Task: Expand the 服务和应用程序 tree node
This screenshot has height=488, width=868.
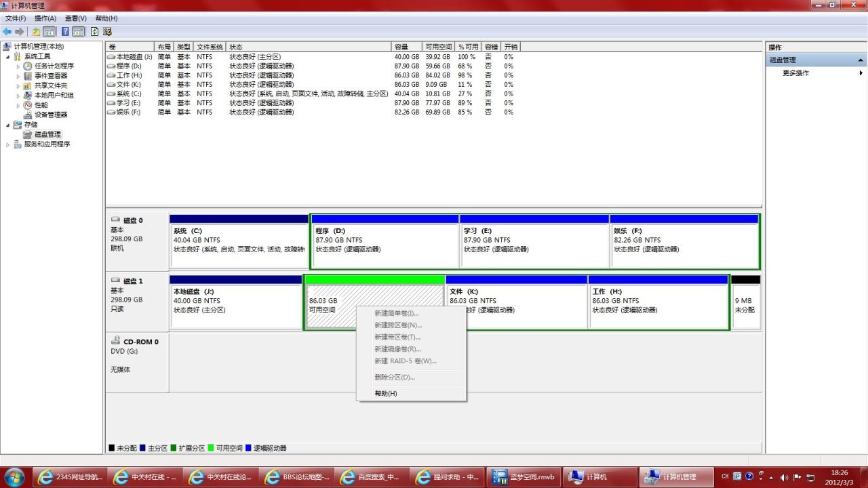Action: [8, 144]
